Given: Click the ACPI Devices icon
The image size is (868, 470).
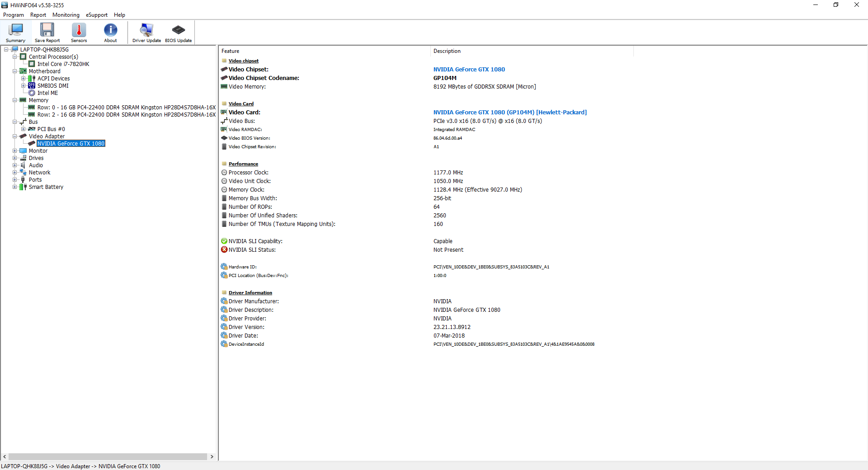Looking at the screenshot, I should pos(32,79).
